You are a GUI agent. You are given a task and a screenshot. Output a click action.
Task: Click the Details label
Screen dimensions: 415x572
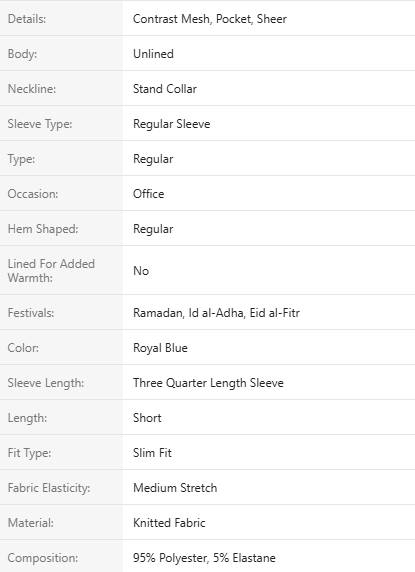[x=27, y=19]
